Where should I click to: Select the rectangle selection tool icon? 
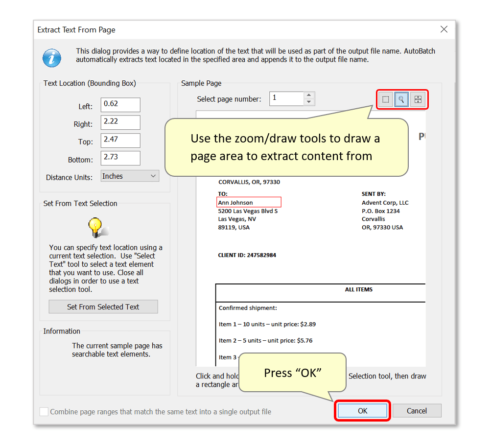[x=385, y=99]
